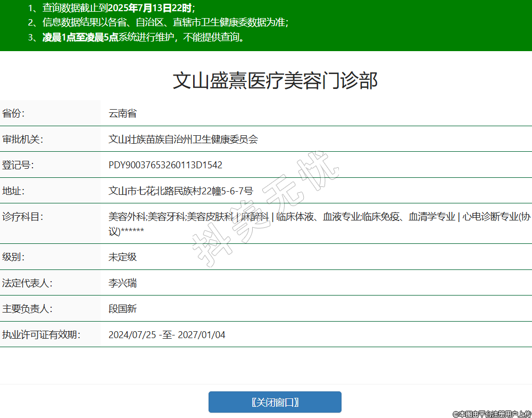Click the address 文山市七花北路民族村22幢5-6-7号
Viewport: 532px width, 418px height.
point(181,191)
